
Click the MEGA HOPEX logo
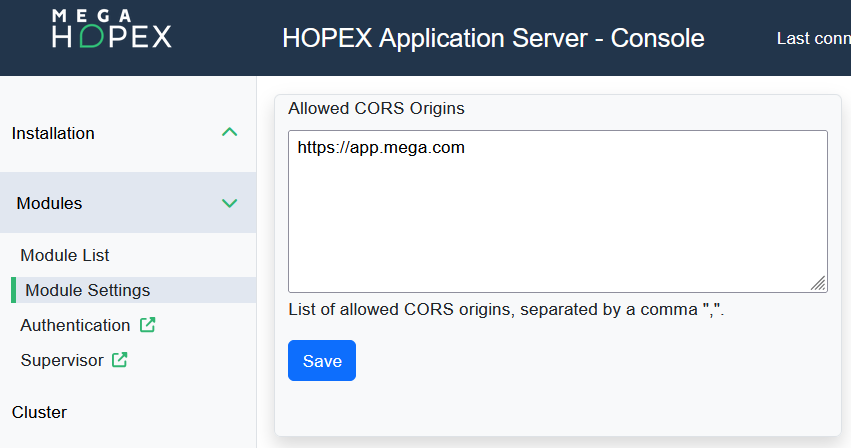111,30
